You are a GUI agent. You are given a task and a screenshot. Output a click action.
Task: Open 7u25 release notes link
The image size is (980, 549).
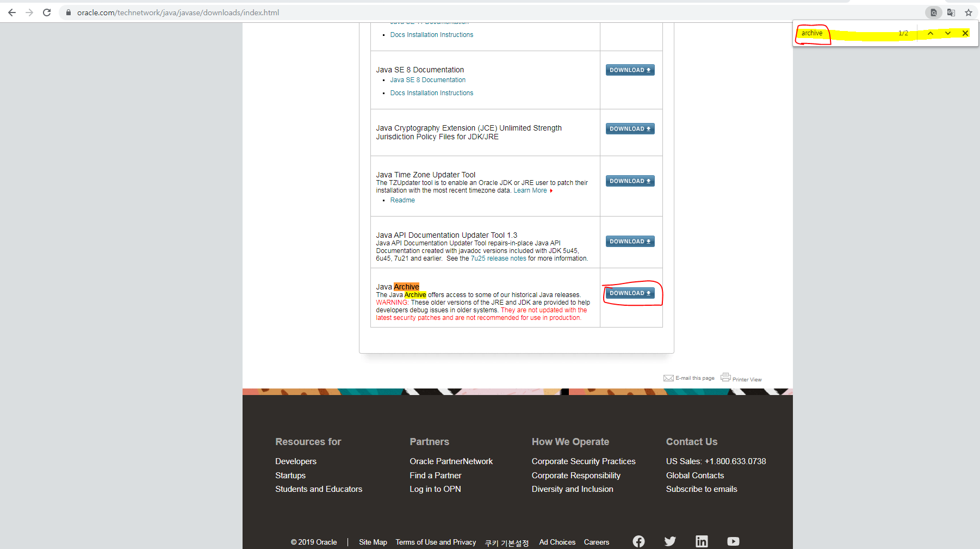pos(498,258)
